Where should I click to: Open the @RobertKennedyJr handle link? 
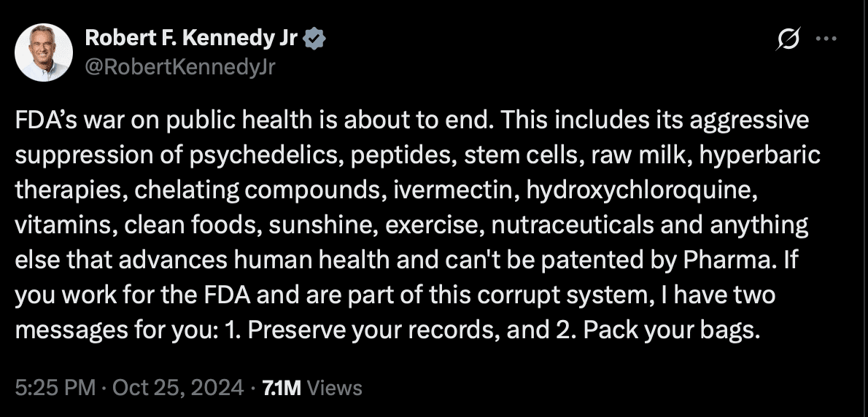182,67
